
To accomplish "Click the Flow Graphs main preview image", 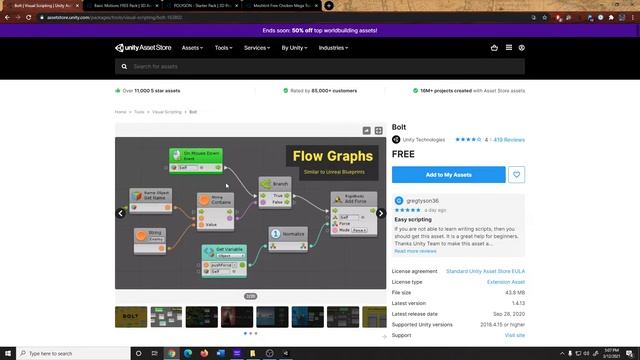I will click(x=250, y=213).
